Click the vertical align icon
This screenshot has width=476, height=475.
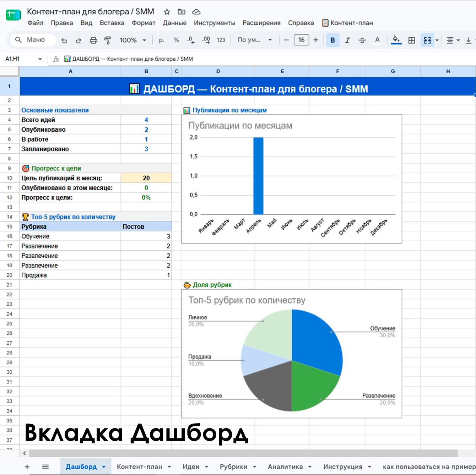pos(469,40)
